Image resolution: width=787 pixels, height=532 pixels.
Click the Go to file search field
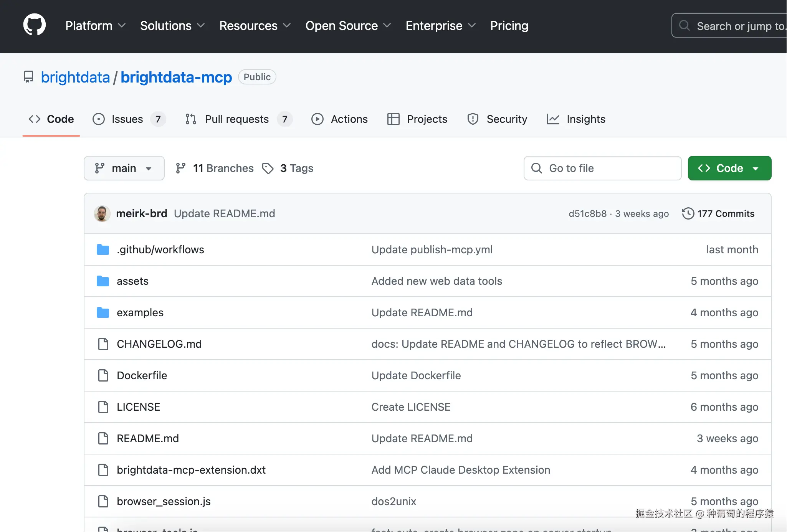point(603,168)
